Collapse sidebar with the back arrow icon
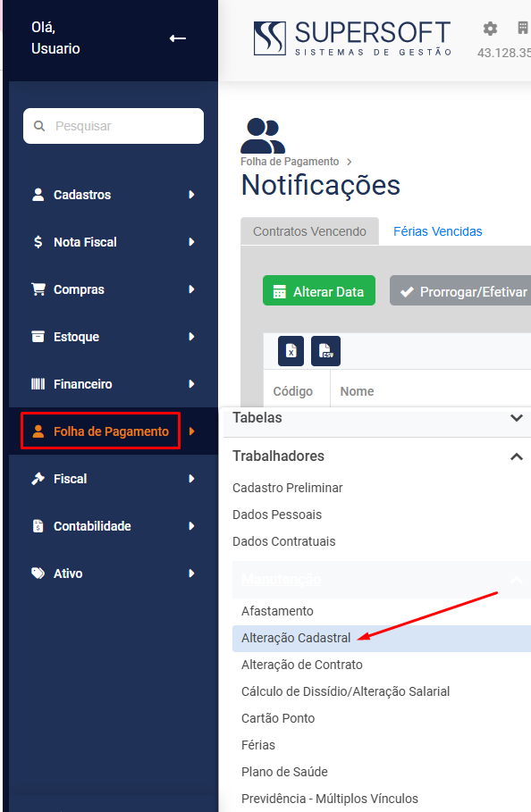The width and height of the screenshot is (531, 812). [178, 38]
